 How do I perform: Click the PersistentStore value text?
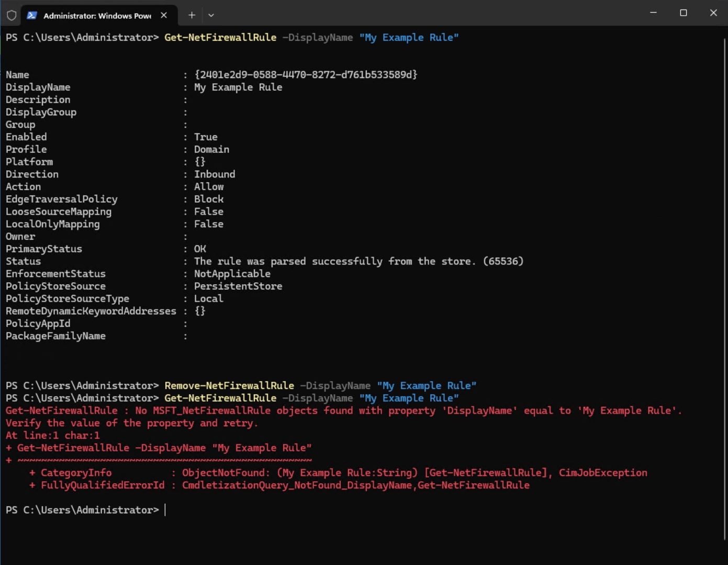pos(238,286)
